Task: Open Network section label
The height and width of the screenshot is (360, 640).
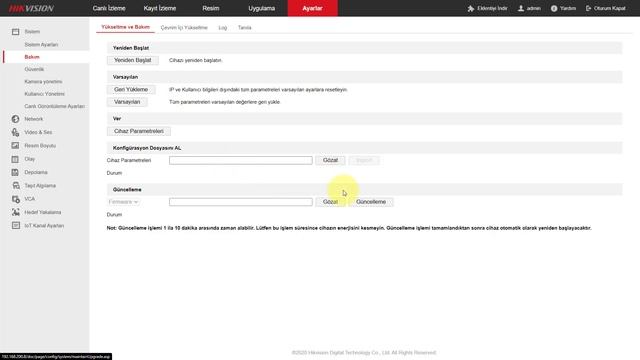Action: 33,119
